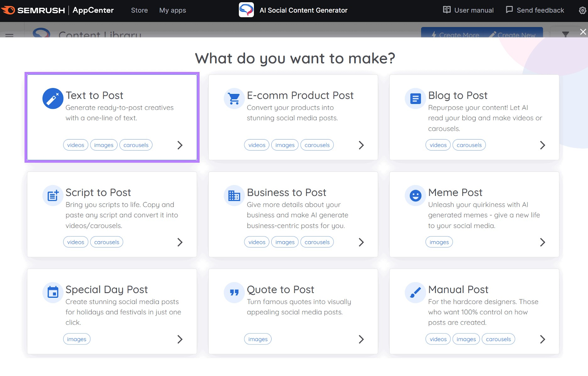Open the Store menu item
588x376 pixels.
pos(139,10)
